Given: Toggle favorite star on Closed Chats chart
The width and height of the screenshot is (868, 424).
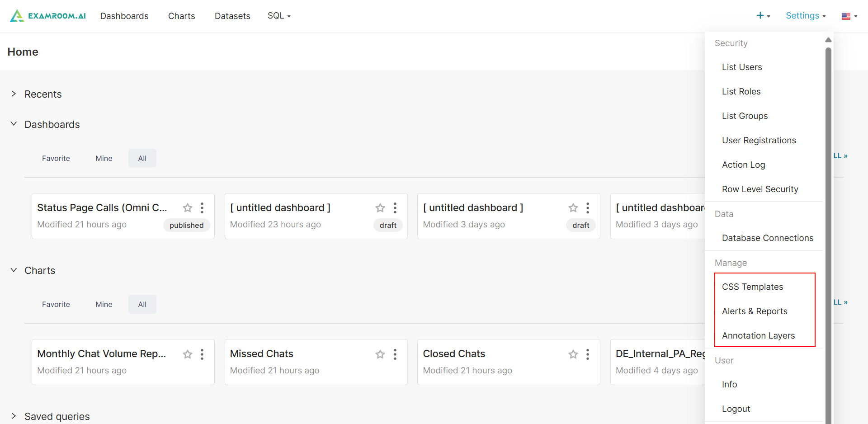Looking at the screenshot, I should 573,354.
